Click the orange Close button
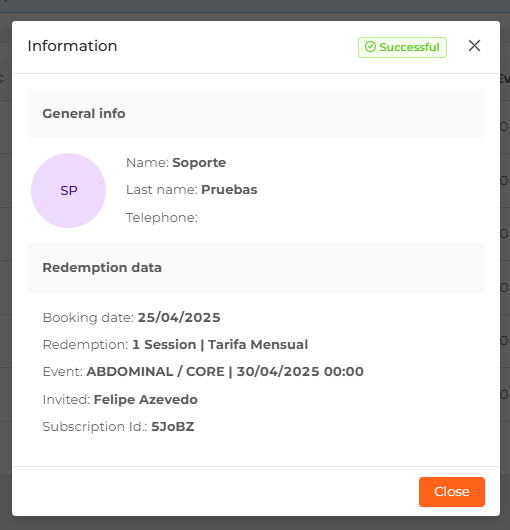Viewport: 510px width, 530px height. (x=452, y=492)
